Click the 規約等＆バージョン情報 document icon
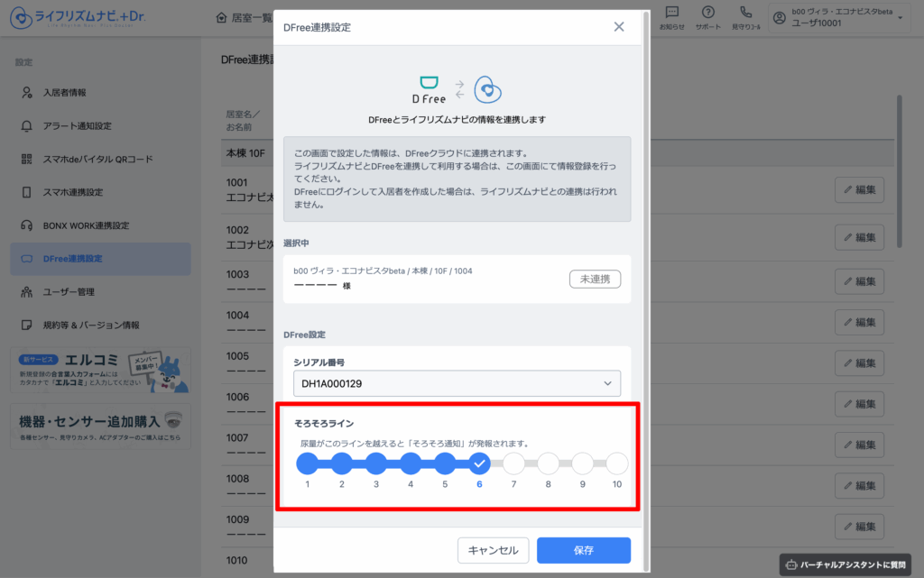 (26, 325)
